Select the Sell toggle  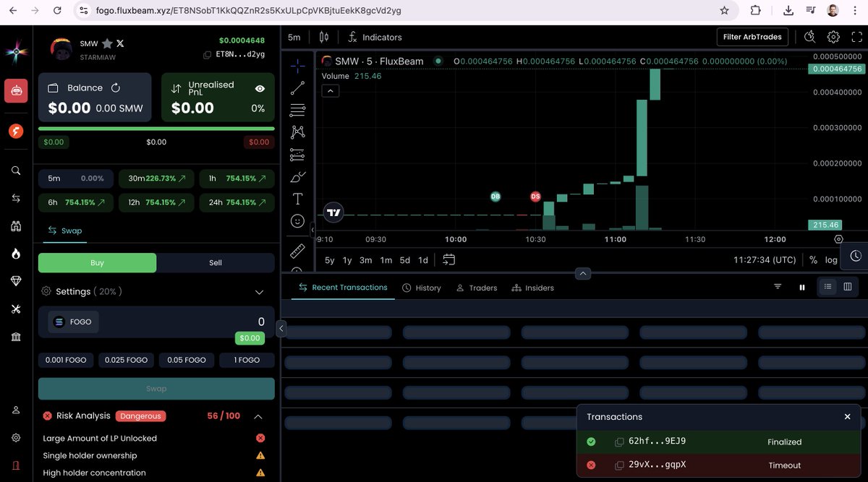pyautogui.click(x=216, y=263)
